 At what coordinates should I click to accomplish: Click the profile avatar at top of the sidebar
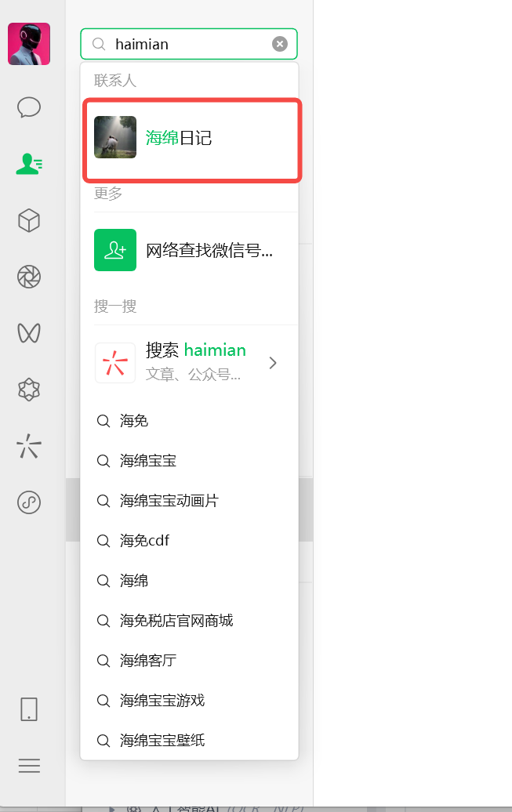click(29, 44)
